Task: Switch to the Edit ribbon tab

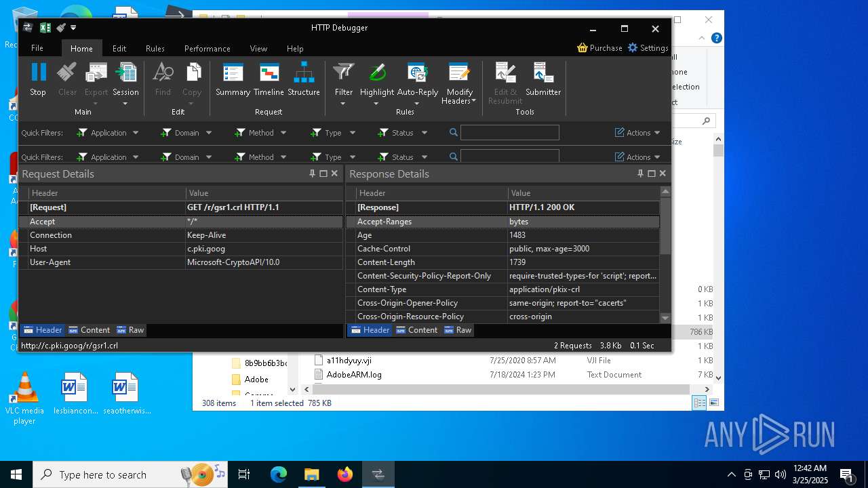Action: pos(119,48)
